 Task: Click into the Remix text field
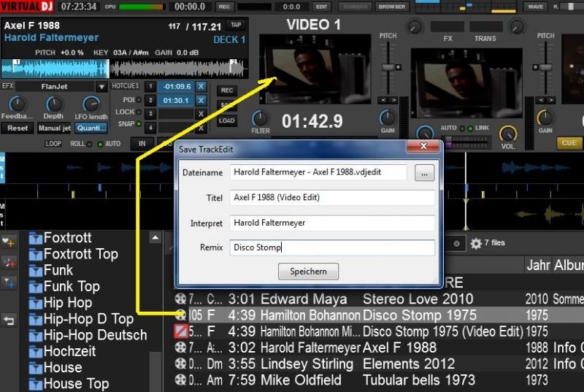pos(332,247)
